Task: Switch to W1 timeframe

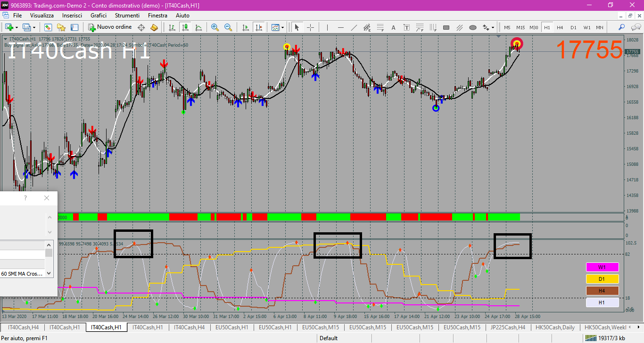Action: click(x=587, y=27)
